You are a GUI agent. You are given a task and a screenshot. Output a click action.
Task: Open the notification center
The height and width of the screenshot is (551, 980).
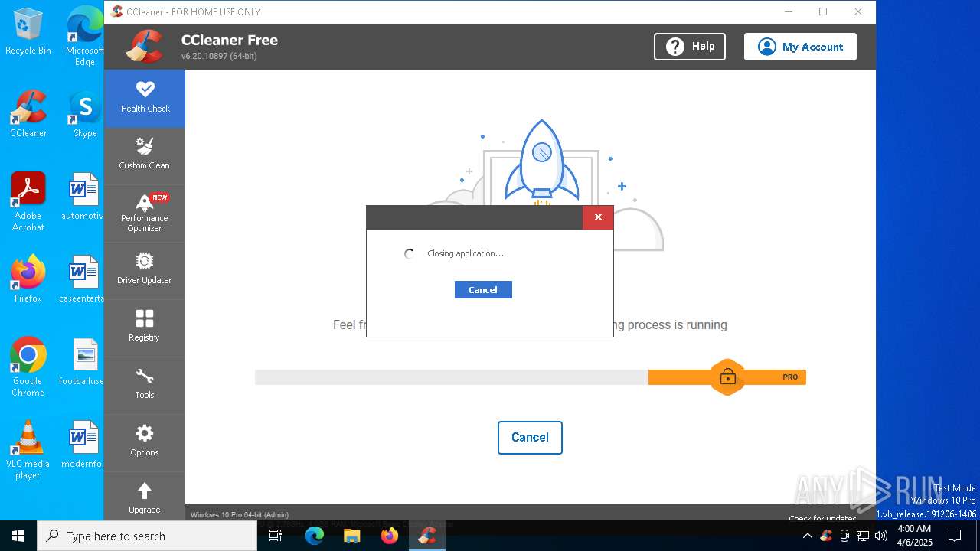[x=955, y=536]
